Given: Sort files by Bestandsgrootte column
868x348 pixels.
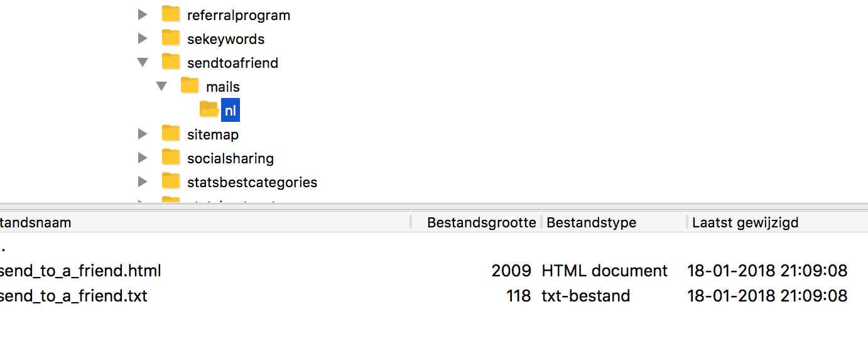Looking at the screenshot, I should click(x=481, y=222).
